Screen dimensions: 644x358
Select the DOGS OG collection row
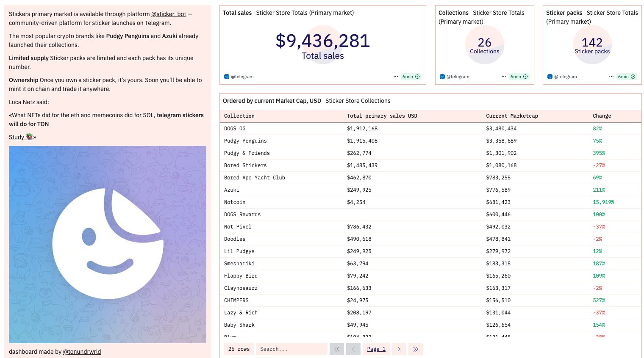(x=430, y=129)
